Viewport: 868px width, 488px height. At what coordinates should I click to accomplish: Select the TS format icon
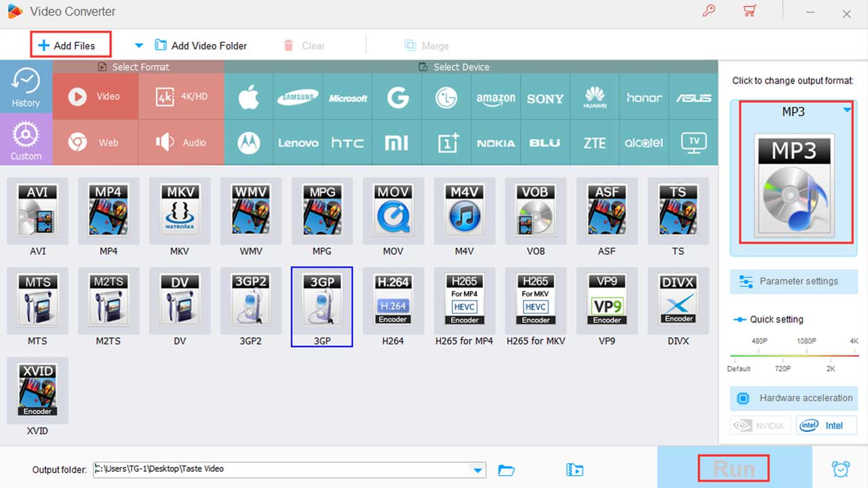[x=678, y=211]
